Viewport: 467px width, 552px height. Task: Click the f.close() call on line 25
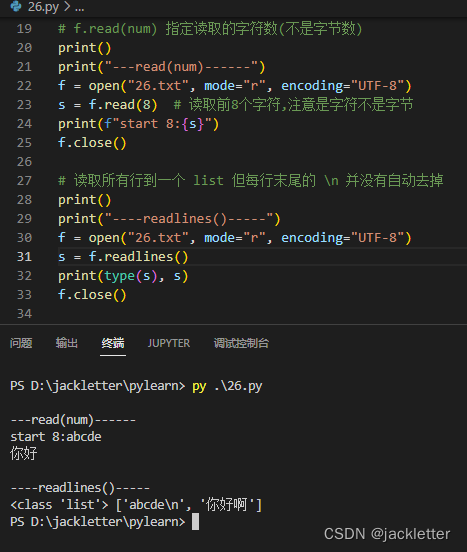point(92,143)
